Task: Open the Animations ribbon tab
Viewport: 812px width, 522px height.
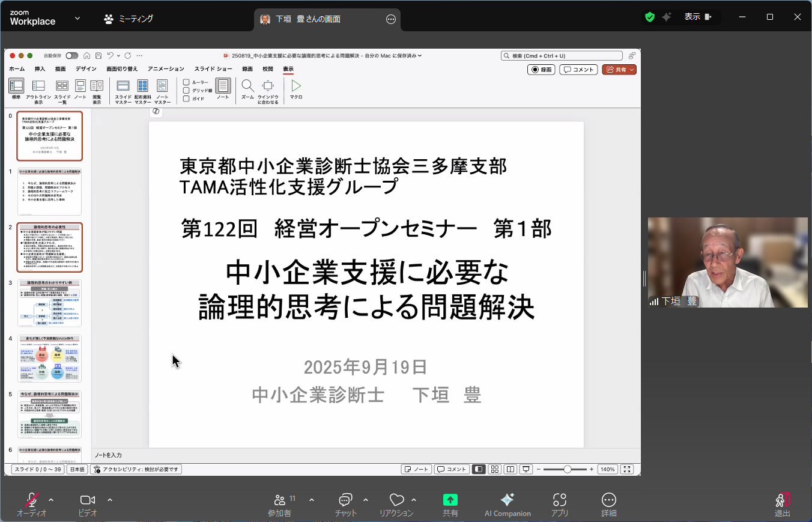Action: [x=166, y=69]
